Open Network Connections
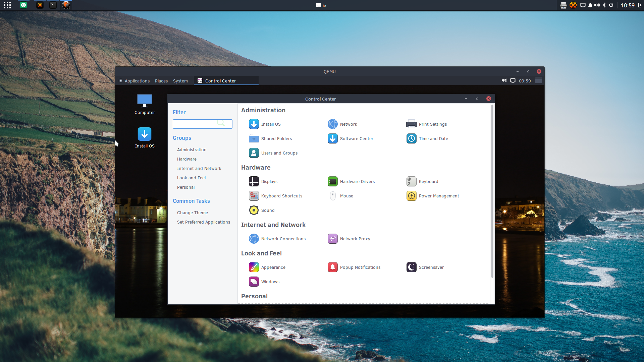This screenshot has width=644, height=362. click(x=277, y=239)
